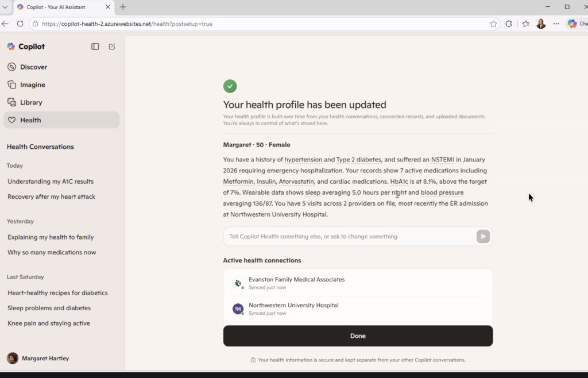Open the favorites list icon in toolbar
The width and height of the screenshot is (588, 378).
[x=525, y=24]
